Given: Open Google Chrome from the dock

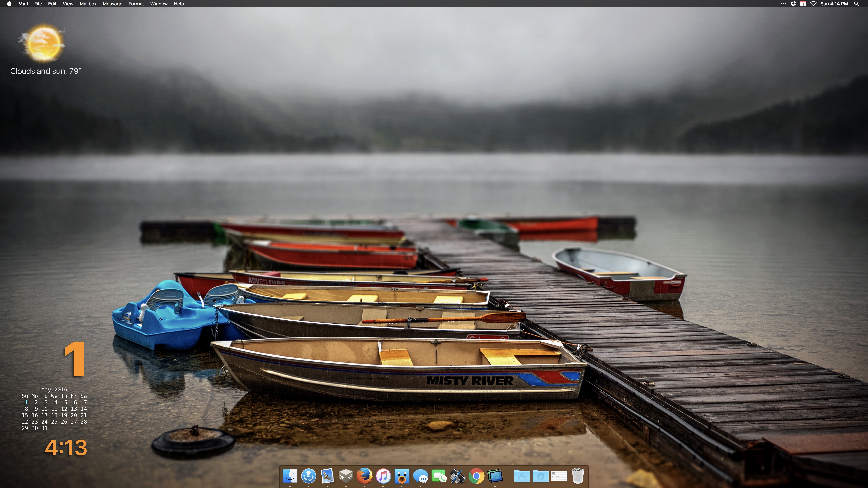Looking at the screenshot, I should pyautogui.click(x=476, y=476).
